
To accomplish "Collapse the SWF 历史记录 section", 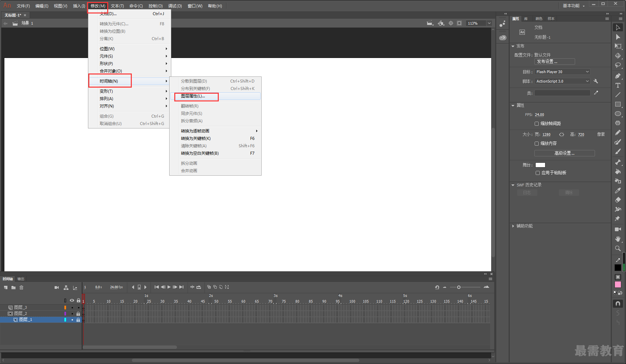I will (x=513, y=185).
